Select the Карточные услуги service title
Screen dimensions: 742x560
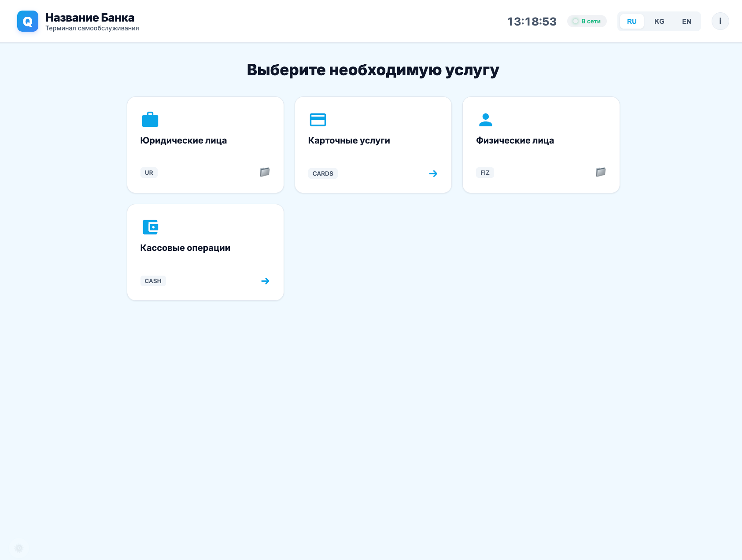click(x=349, y=140)
